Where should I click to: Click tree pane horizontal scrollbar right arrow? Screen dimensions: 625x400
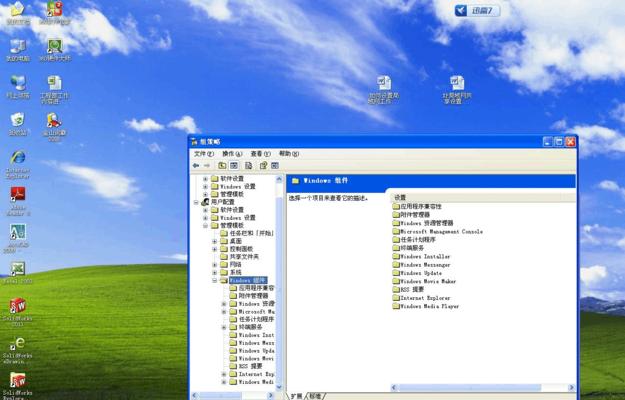271,396
